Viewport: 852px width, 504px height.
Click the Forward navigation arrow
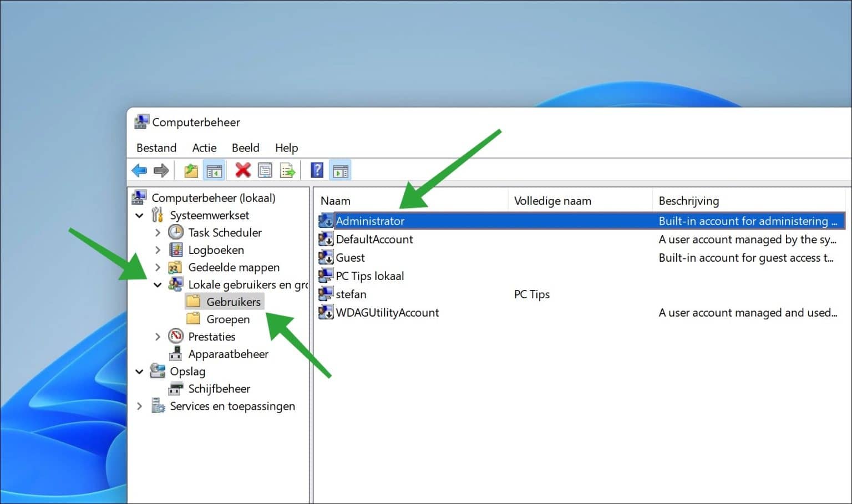[161, 170]
